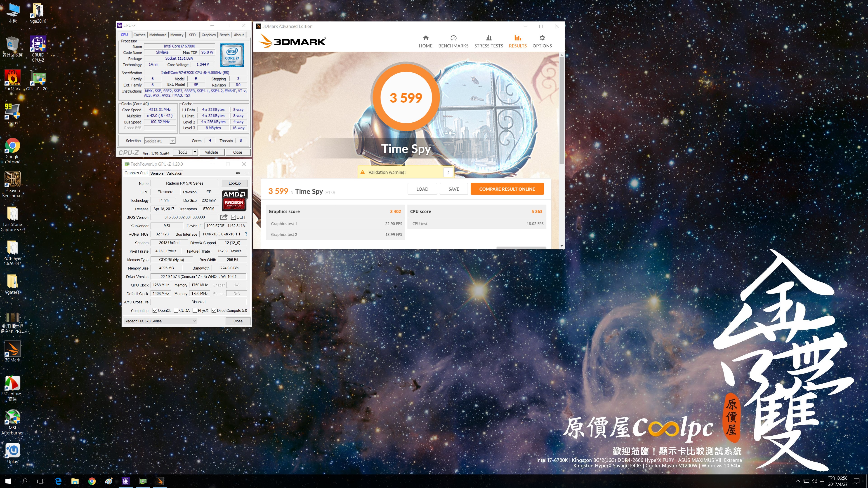
Task: Click 3DMark scrollbar down arrow
Action: [562, 246]
